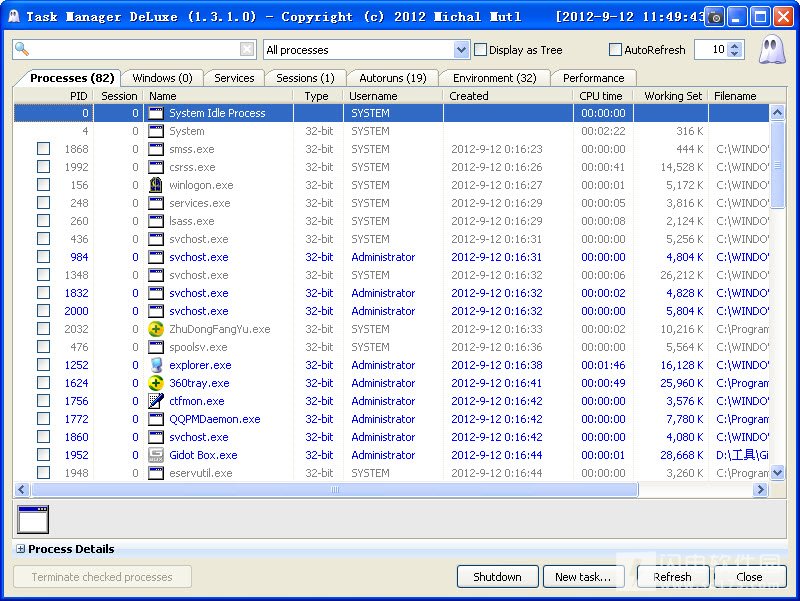Click the large process icon preview below list
This screenshot has width=800, height=601.
[33, 519]
